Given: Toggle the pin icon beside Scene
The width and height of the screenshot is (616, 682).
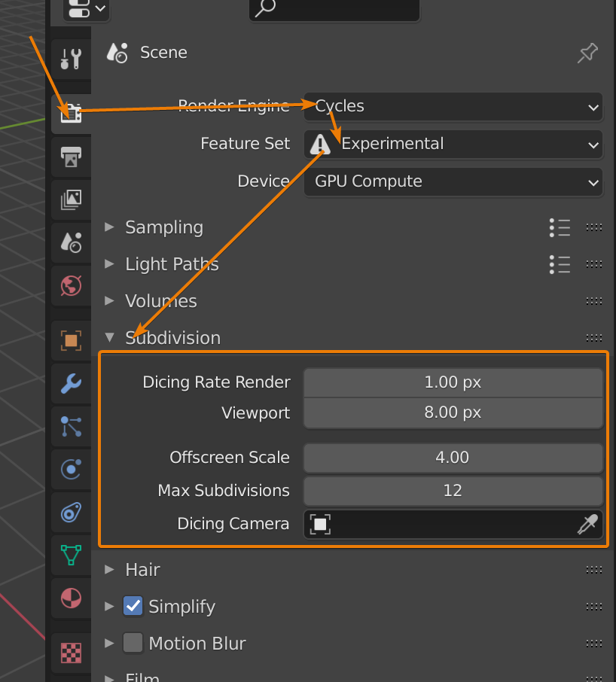Looking at the screenshot, I should (587, 53).
